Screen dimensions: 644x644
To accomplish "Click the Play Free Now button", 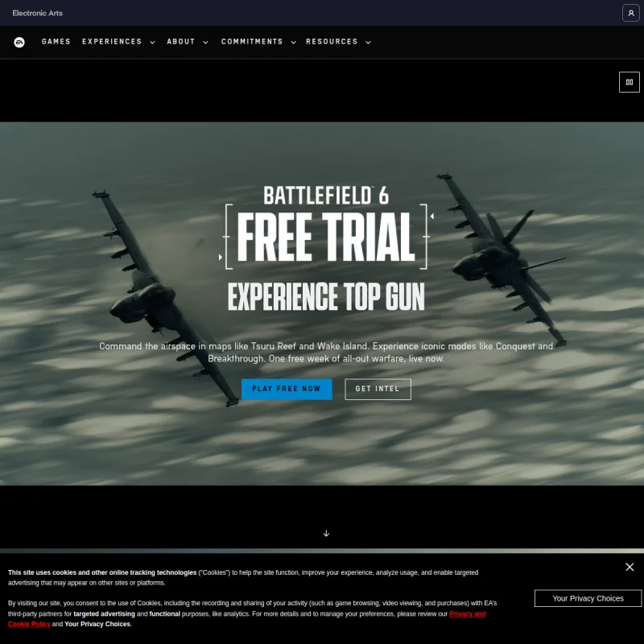I will tap(287, 389).
